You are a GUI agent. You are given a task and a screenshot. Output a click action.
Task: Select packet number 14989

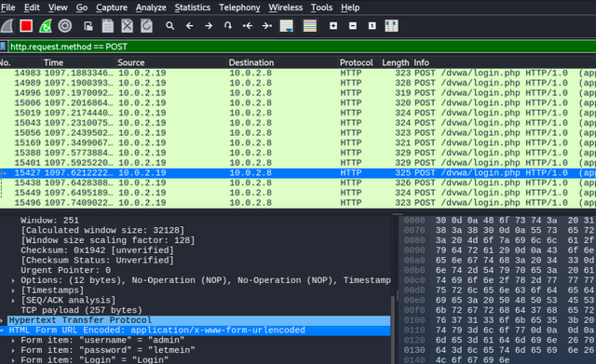298,83
